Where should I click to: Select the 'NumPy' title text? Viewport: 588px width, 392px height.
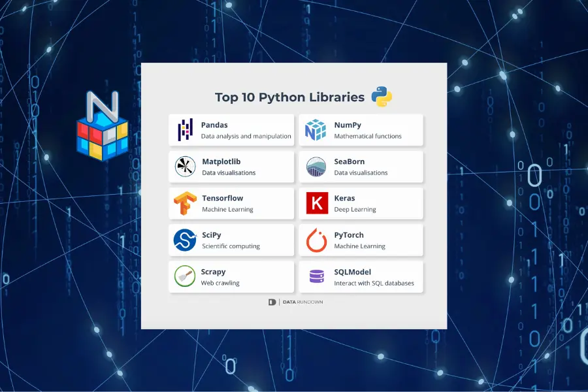pos(348,125)
